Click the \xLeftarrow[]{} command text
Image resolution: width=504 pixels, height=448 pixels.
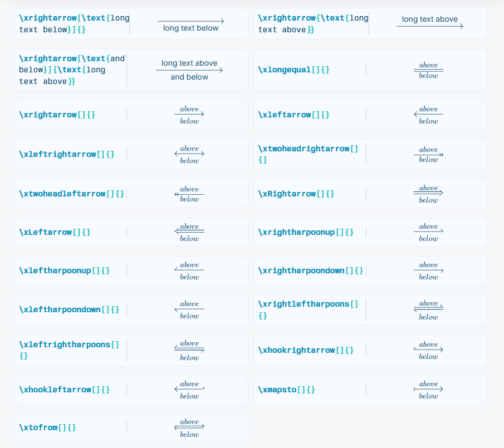pyautogui.click(x=55, y=232)
